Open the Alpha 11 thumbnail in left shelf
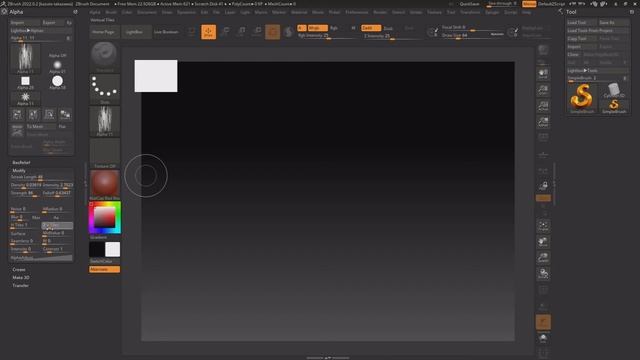 pos(104,121)
